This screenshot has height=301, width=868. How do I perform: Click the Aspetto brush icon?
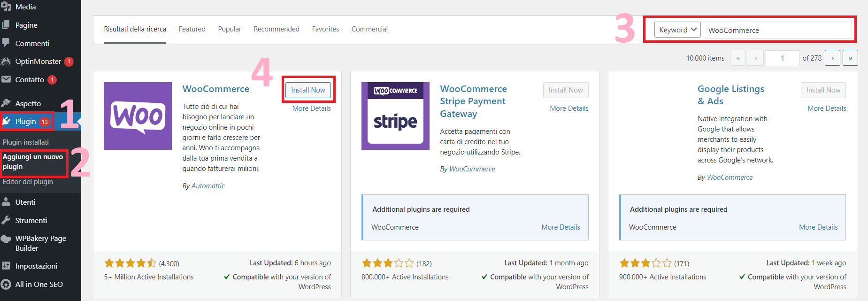[6, 103]
